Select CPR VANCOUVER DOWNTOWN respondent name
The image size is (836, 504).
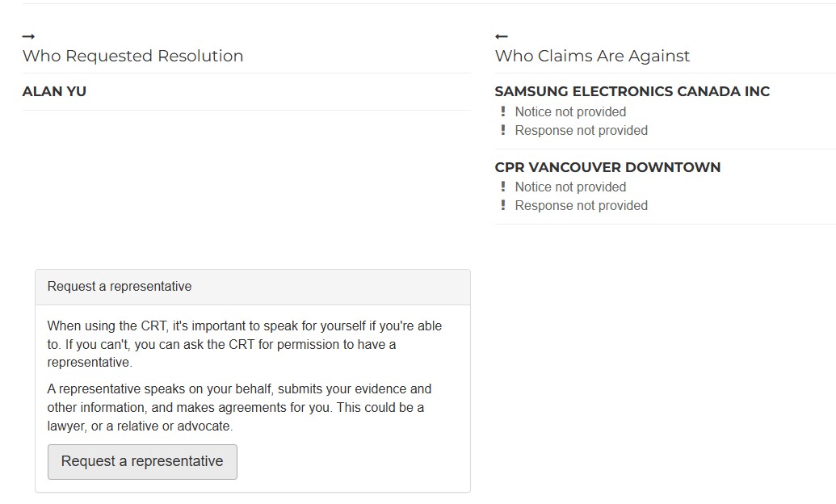607,167
